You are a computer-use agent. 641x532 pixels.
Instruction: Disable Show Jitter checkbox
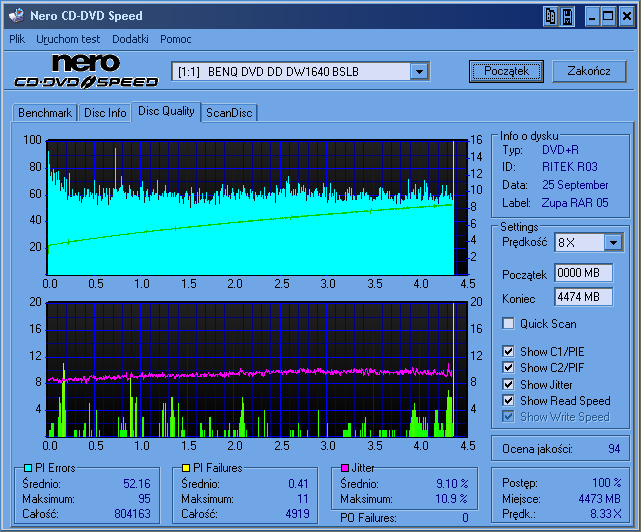pyautogui.click(x=508, y=384)
